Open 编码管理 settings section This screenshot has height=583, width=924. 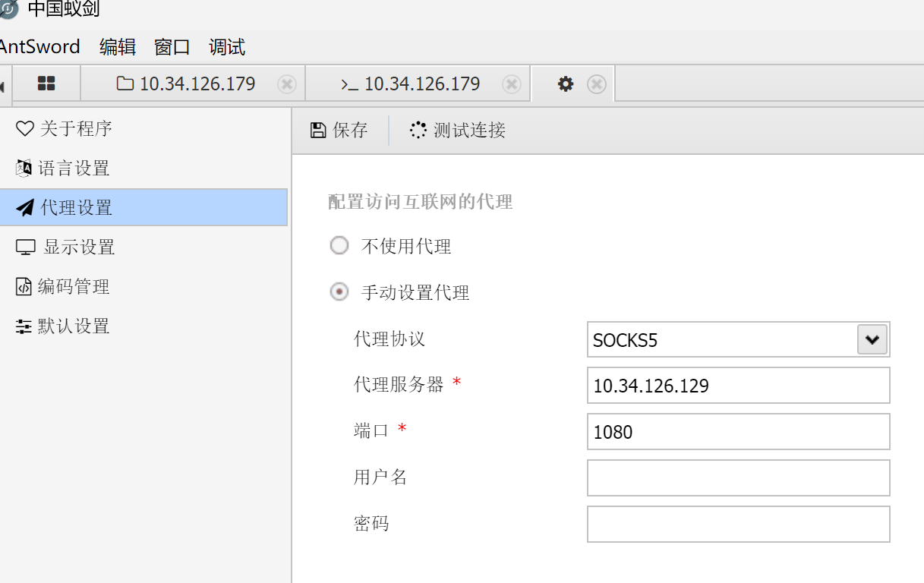tap(144, 286)
